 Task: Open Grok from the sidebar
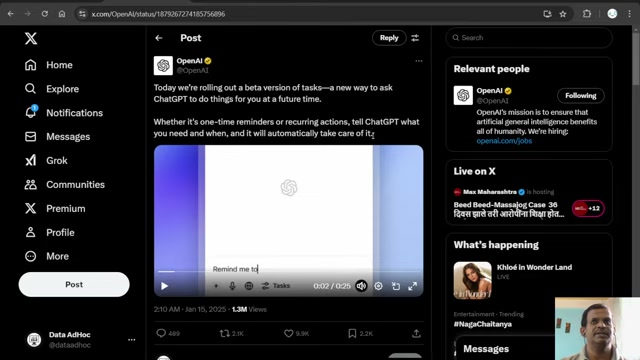click(46, 160)
